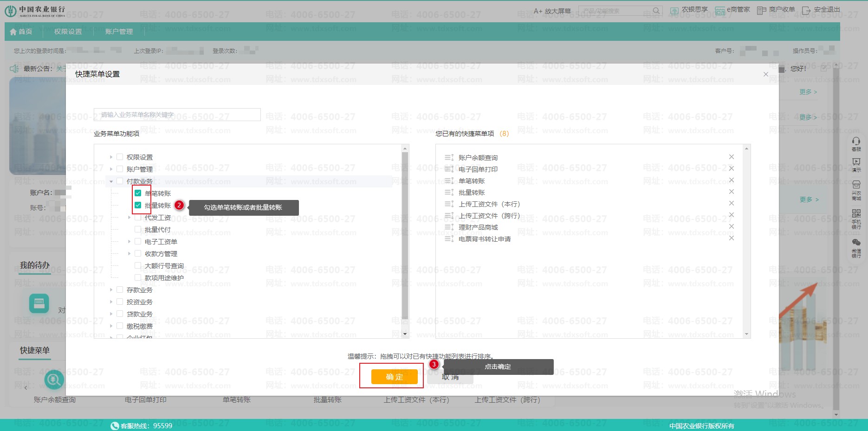Remove 理财产品商城 shortcut with its X
The height and width of the screenshot is (431, 868).
point(732,226)
